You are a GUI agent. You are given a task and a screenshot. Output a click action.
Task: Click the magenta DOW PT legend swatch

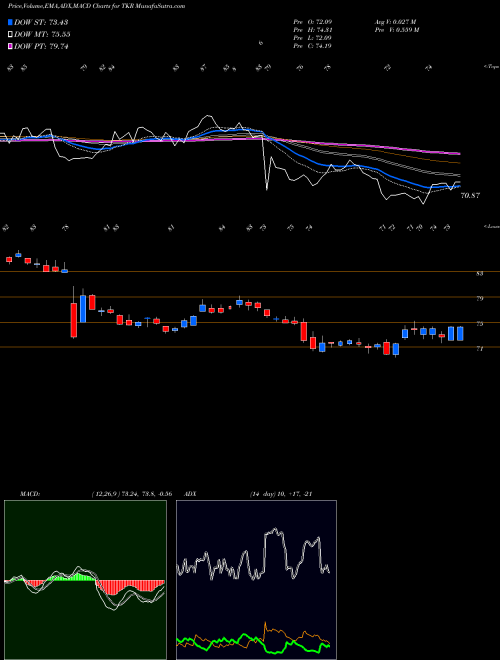point(10,46)
